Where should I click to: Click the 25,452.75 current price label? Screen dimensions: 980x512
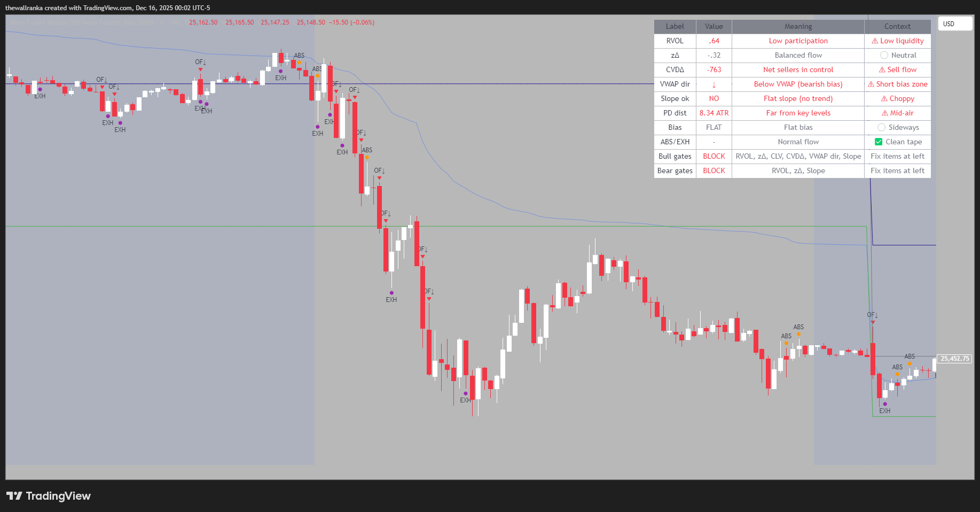tap(955, 359)
